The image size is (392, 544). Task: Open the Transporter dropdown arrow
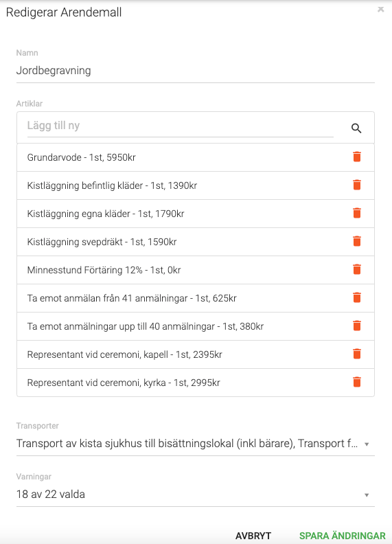point(367,444)
